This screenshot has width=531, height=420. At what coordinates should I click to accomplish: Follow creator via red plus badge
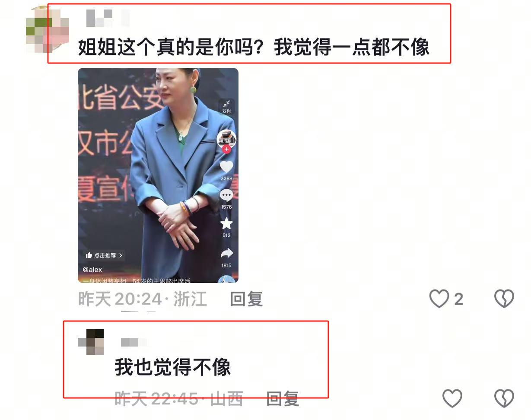tap(226, 150)
